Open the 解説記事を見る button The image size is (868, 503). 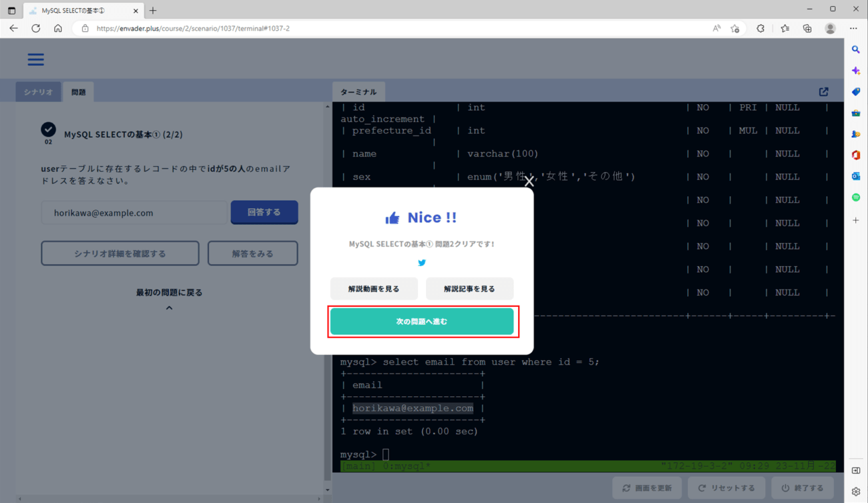tap(469, 289)
